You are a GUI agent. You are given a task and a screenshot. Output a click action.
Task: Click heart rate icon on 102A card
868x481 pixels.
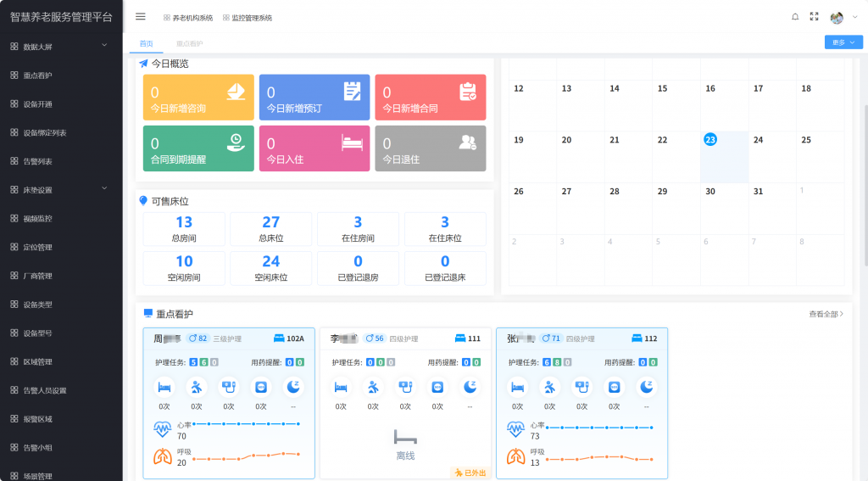click(161, 429)
